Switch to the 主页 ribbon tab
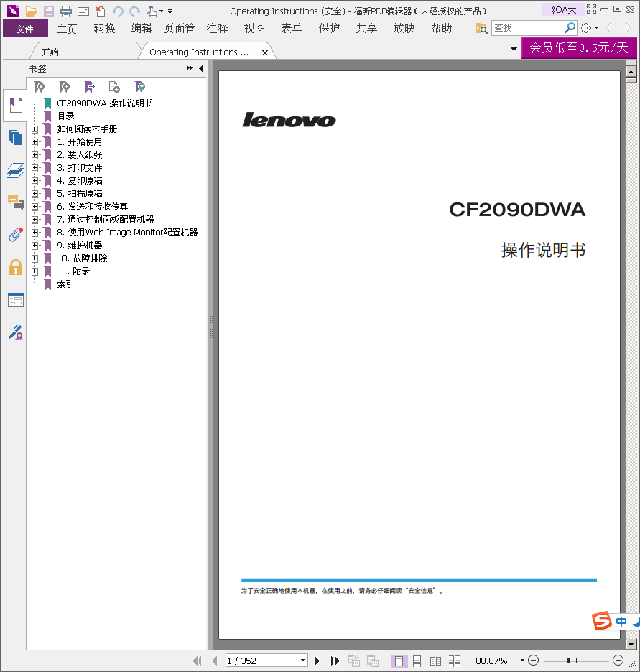640x672 pixels. click(68, 29)
